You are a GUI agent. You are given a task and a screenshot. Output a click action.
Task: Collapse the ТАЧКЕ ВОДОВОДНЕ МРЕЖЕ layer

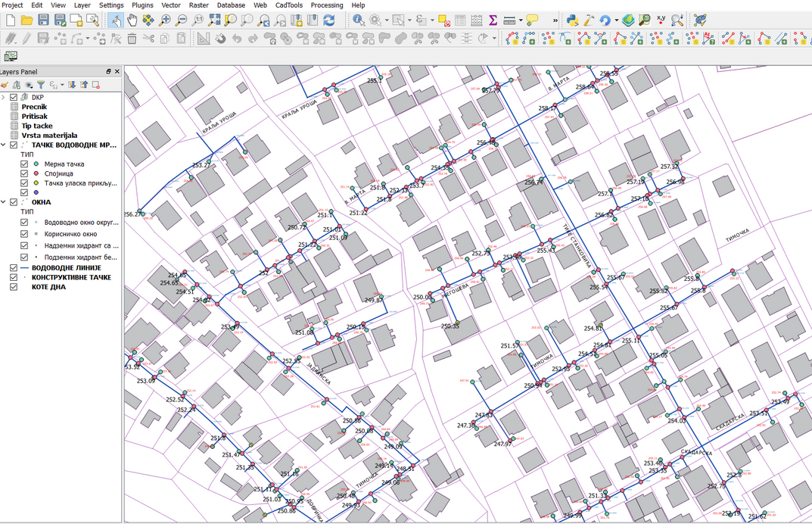click(x=4, y=145)
